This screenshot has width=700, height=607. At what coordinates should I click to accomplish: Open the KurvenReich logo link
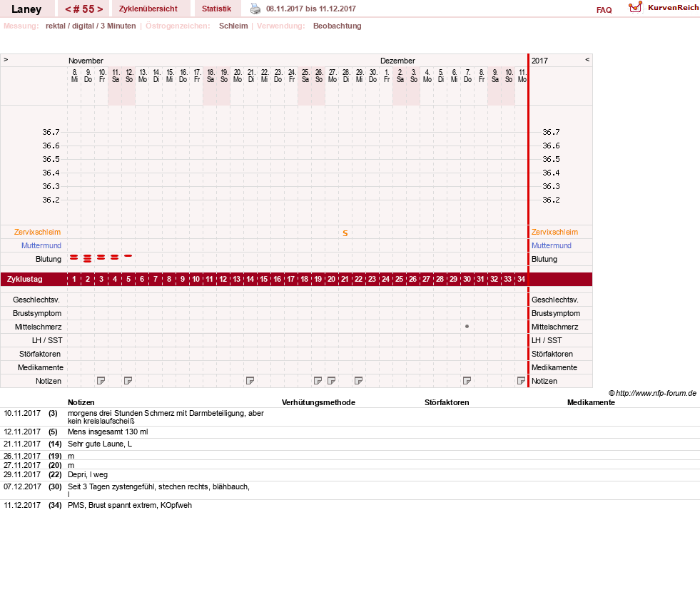click(664, 8)
